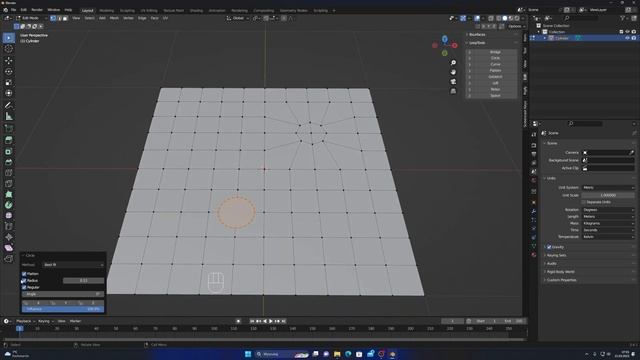Switch to the UV Editing workspace tab
Screen dimensions: 640x360
pos(149,11)
